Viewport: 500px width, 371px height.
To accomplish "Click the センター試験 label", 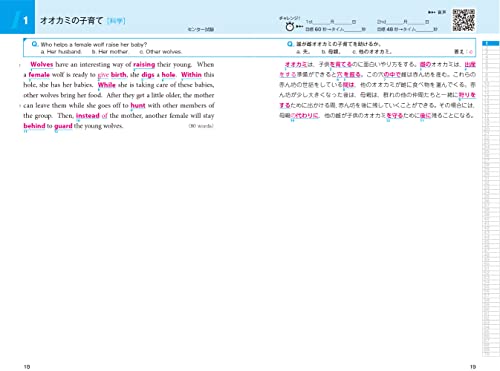I will pyautogui.click(x=201, y=29).
